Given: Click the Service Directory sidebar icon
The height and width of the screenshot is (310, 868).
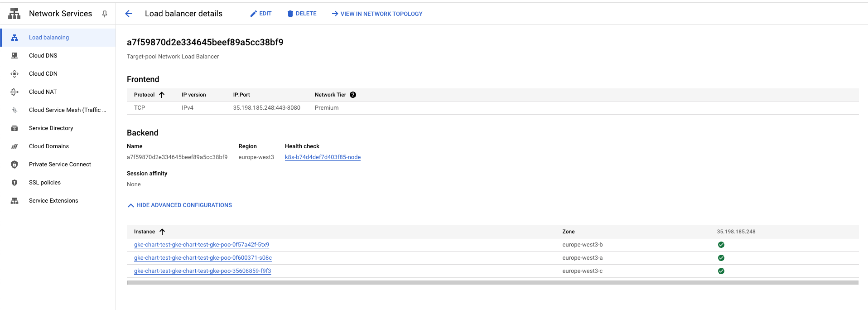Looking at the screenshot, I should [x=14, y=128].
